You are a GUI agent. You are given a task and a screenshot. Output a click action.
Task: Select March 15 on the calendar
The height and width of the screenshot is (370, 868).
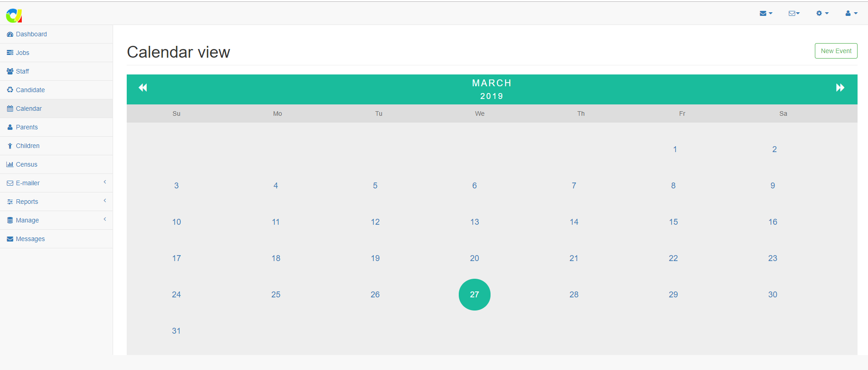tap(673, 222)
